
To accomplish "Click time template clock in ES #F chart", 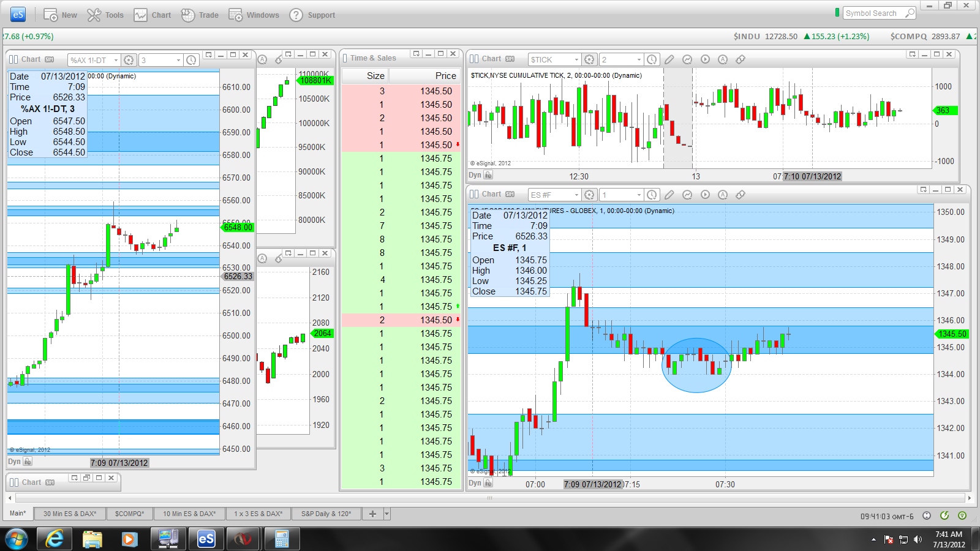I will pyautogui.click(x=652, y=195).
